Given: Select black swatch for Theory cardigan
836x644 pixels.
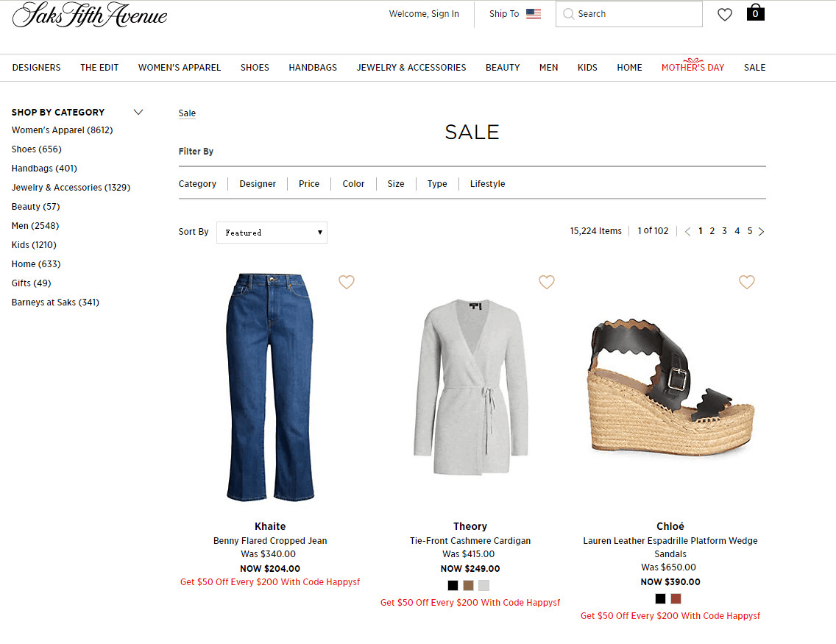Looking at the screenshot, I should [x=453, y=585].
